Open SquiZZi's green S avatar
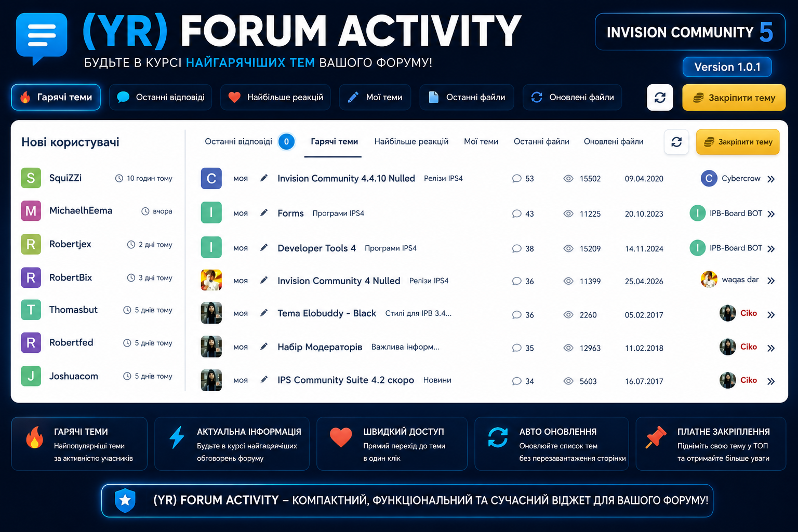The height and width of the screenshot is (532, 798). point(31,178)
